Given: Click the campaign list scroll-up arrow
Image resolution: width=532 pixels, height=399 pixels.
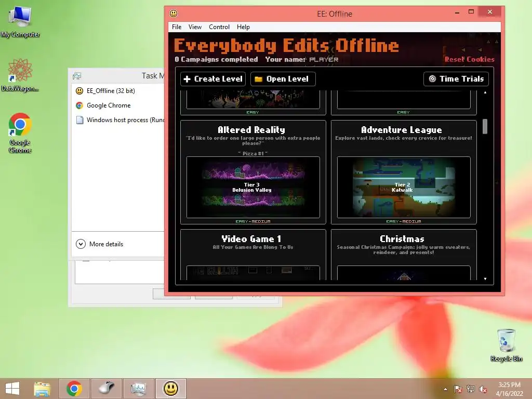Looking at the screenshot, I should pos(485,92).
